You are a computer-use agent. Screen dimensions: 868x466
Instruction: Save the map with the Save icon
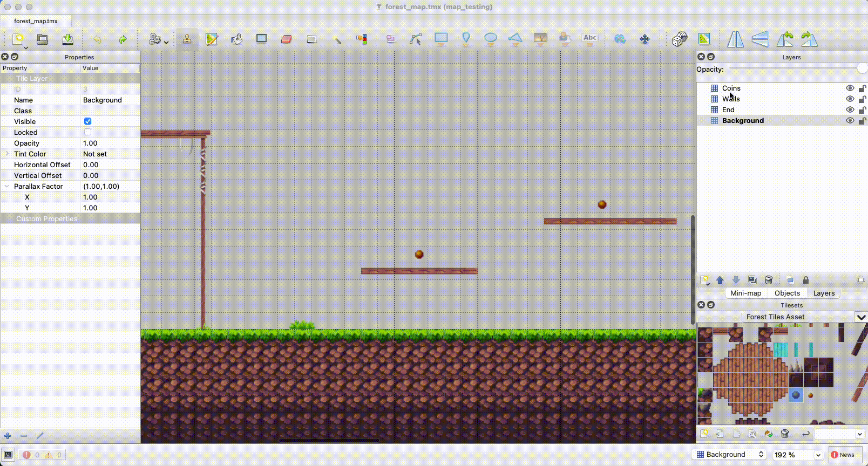click(x=67, y=39)
